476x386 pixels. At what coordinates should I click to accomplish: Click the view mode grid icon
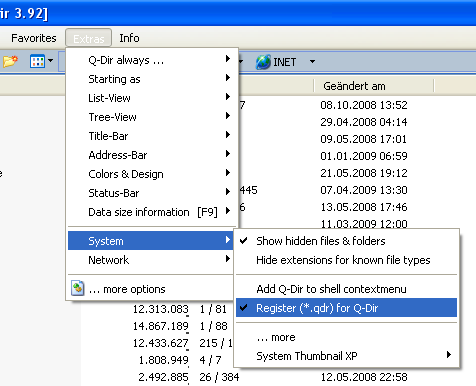37,61
